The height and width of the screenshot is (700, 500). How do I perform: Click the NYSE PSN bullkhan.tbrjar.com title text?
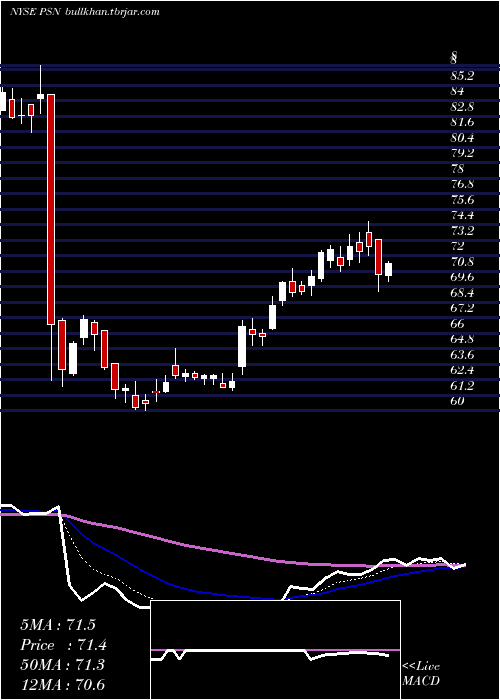coord(84,12)
